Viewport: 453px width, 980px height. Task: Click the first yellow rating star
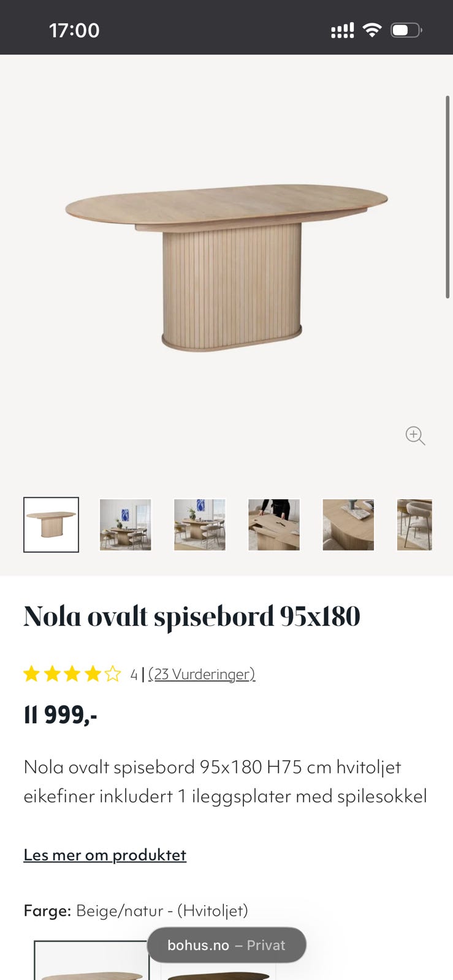point(31,674)
